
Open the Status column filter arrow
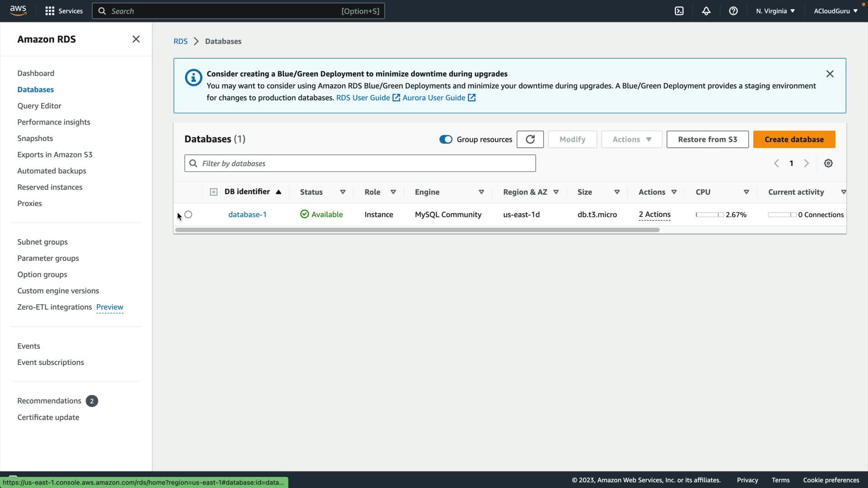click(343, 192)
